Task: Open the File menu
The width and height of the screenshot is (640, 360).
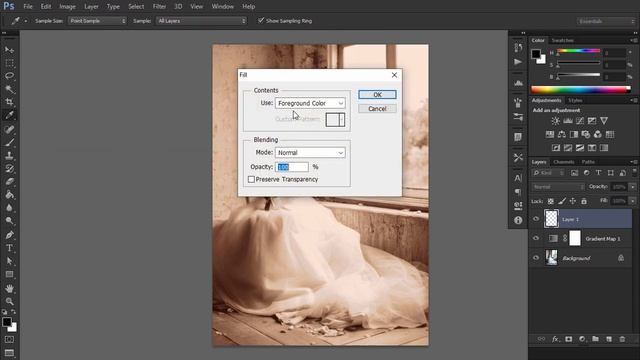Action: [x=28, y=7]
